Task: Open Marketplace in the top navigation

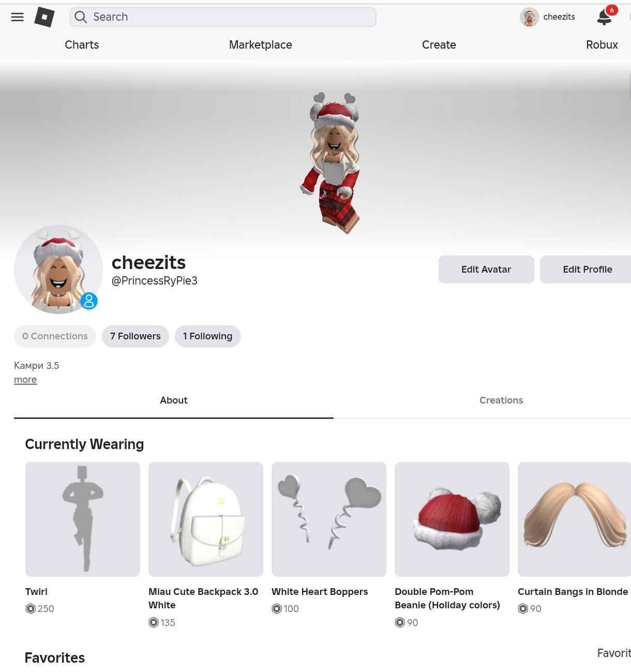Action: coord(261,45)
